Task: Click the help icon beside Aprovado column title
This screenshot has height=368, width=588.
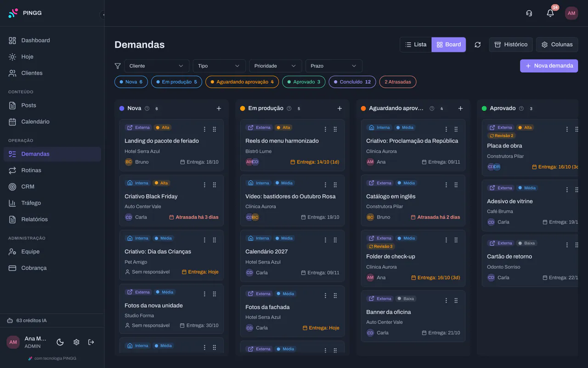Action: tap(521, 109)
